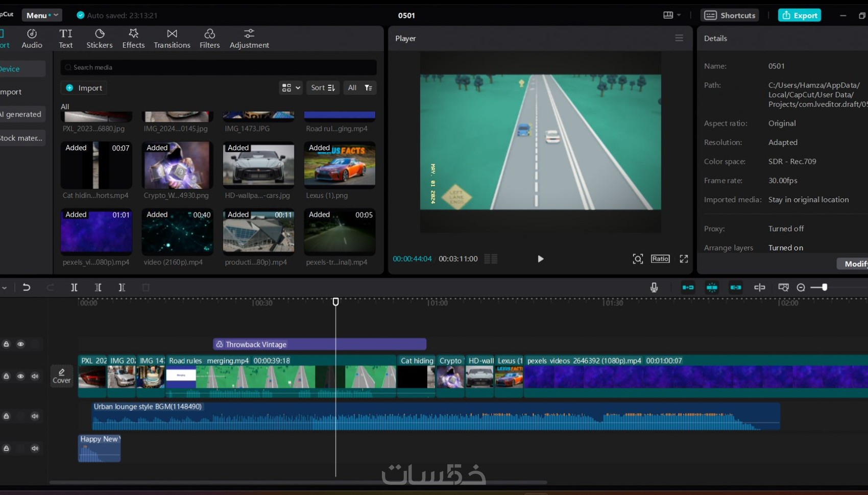
Task: Open the Stickers panel
Action: pos(100,38)
